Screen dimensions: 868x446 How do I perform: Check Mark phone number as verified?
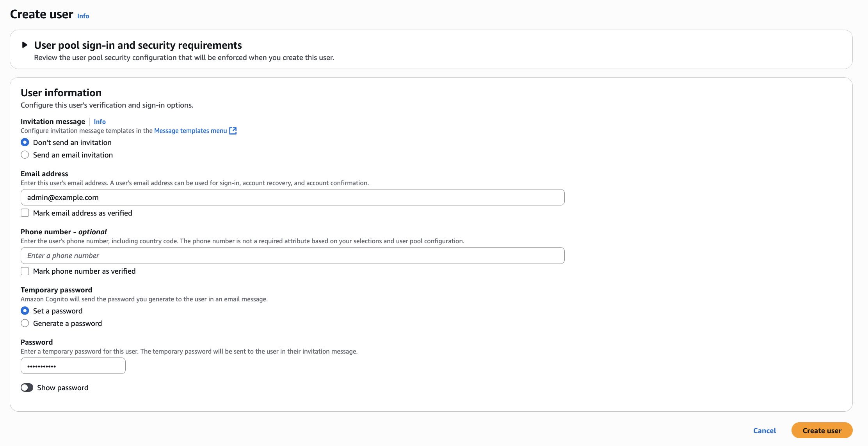click(x=25, y=271)
